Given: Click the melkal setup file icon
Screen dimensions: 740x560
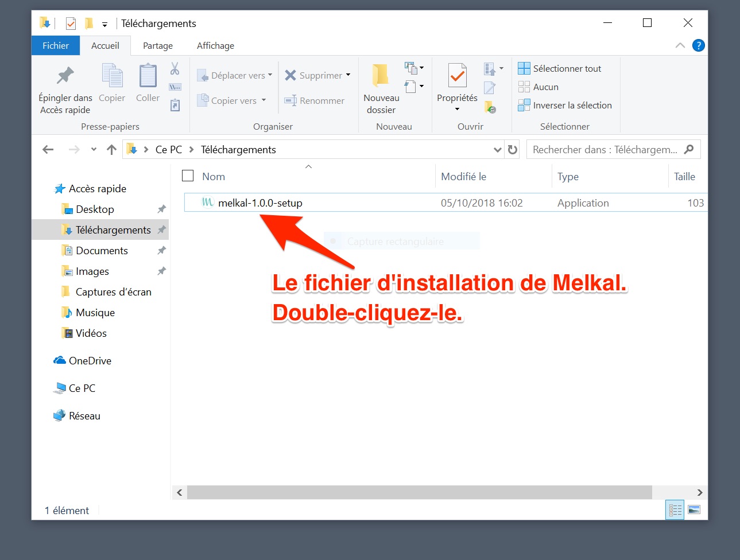Looking at the screenshot, I should point(208,202).
